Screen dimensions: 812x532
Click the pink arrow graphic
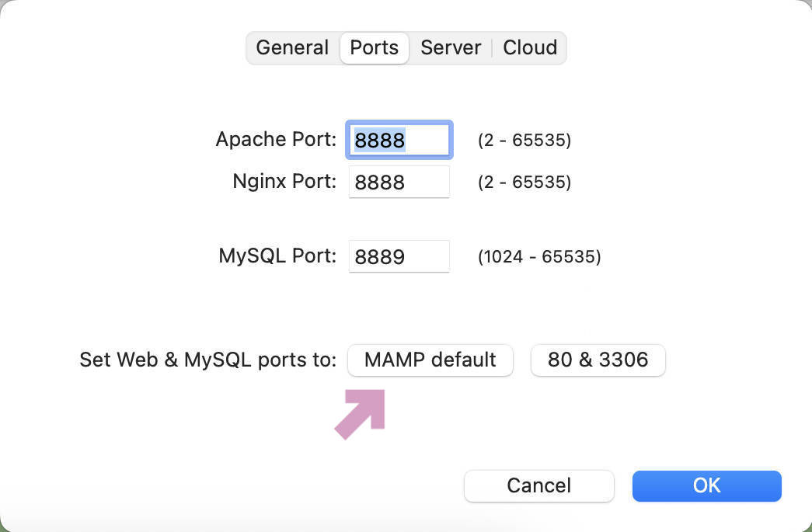tap(359, 414)
